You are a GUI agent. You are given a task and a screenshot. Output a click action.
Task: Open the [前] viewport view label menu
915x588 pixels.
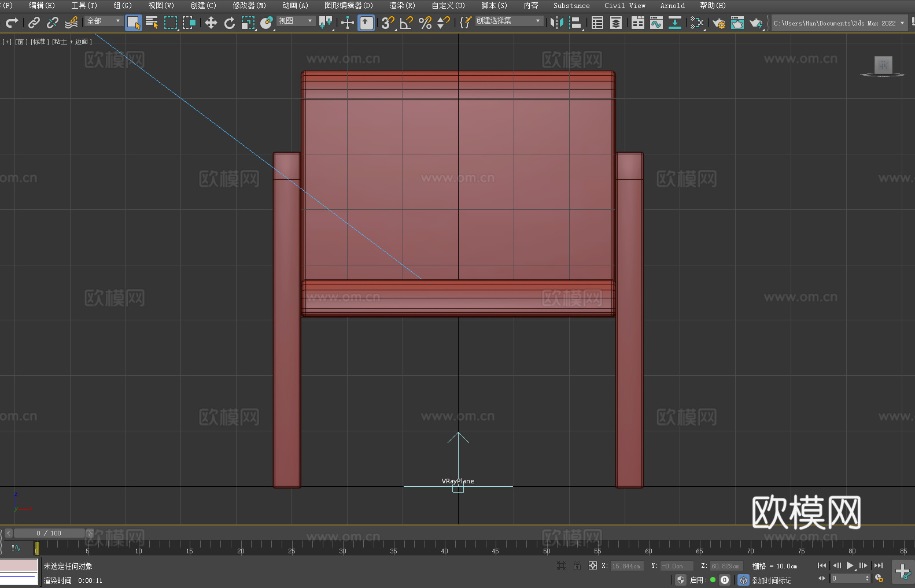click(21, 42)
